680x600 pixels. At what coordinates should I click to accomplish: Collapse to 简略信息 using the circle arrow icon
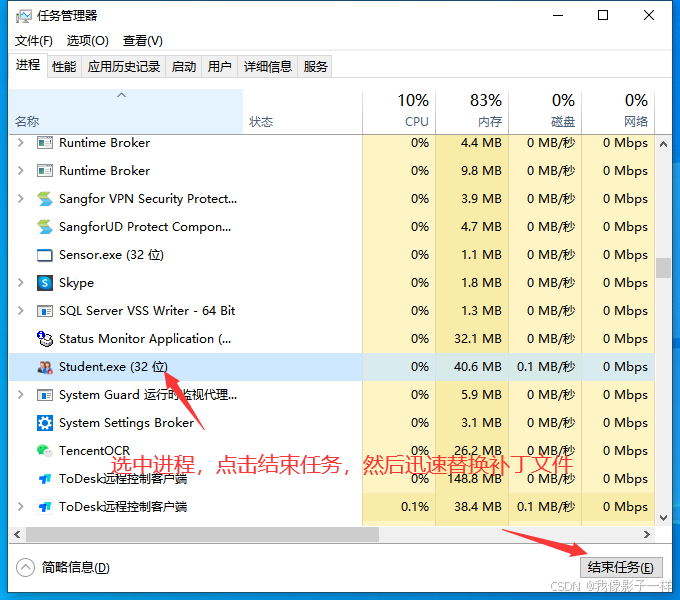(x=25, y=567)
